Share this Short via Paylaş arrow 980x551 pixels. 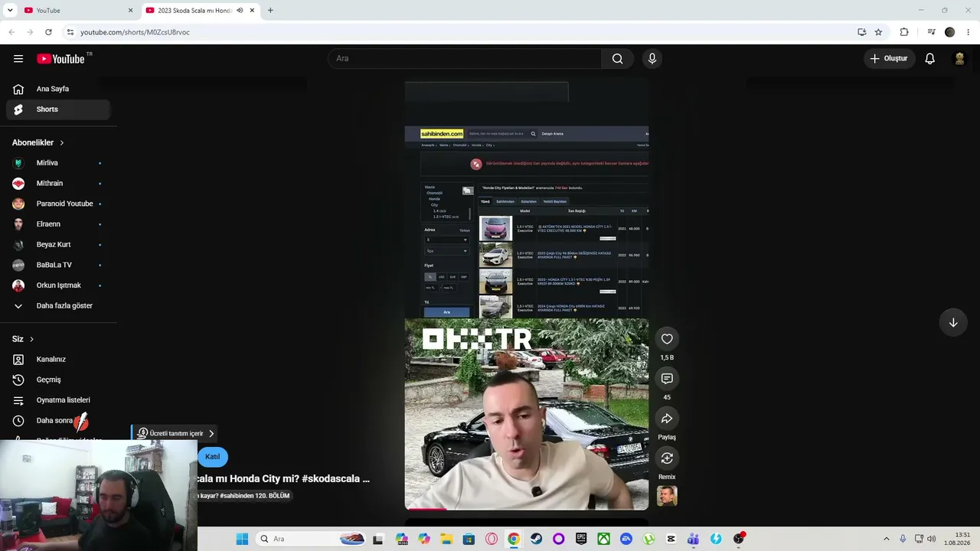(x=667, y=419)
